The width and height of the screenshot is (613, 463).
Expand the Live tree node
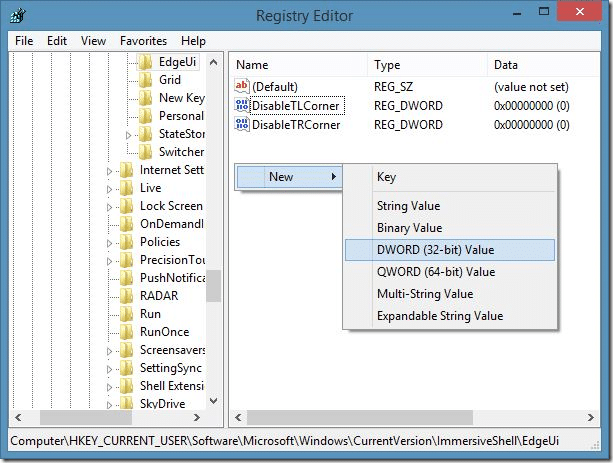(109, 189)
